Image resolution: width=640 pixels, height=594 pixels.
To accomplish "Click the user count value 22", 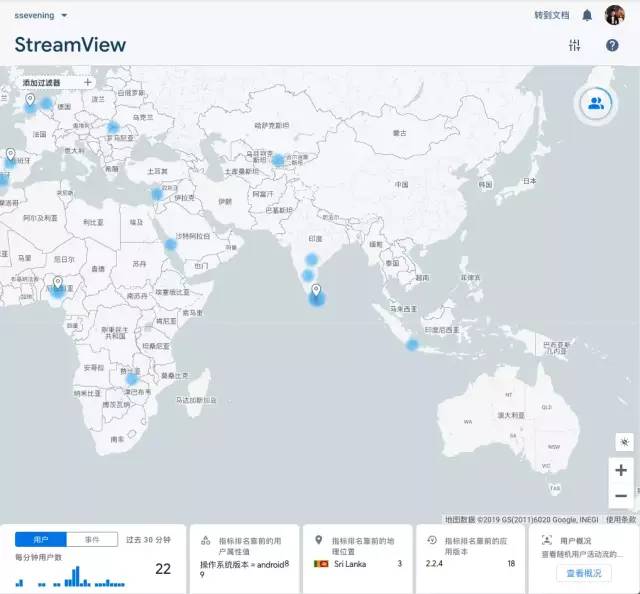I will click(163, 569).
